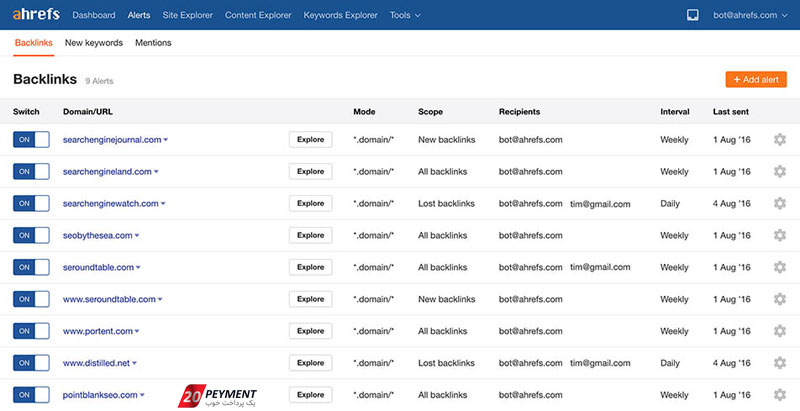Switch to the Mentions tab

pyautogui.click(x=153, y=43)
